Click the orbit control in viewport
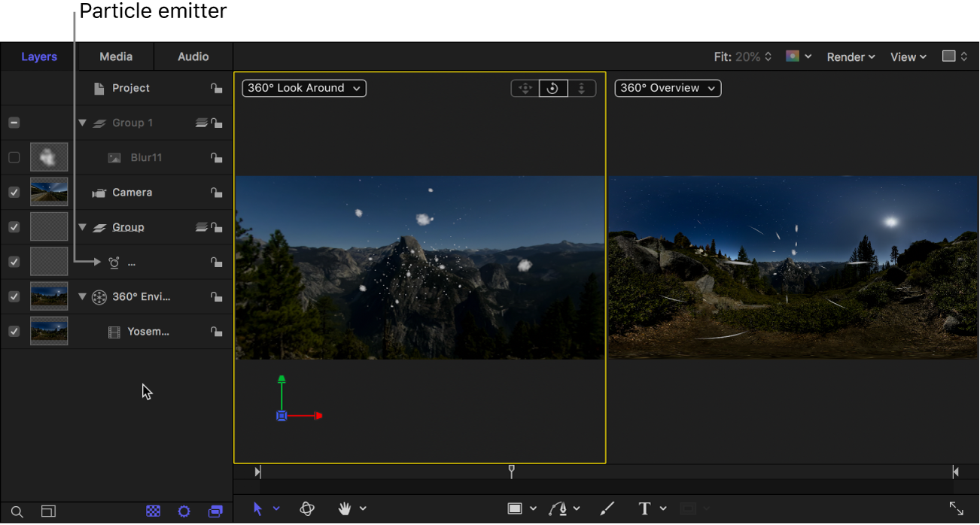980x525 pixels. (x=552, y=88)
